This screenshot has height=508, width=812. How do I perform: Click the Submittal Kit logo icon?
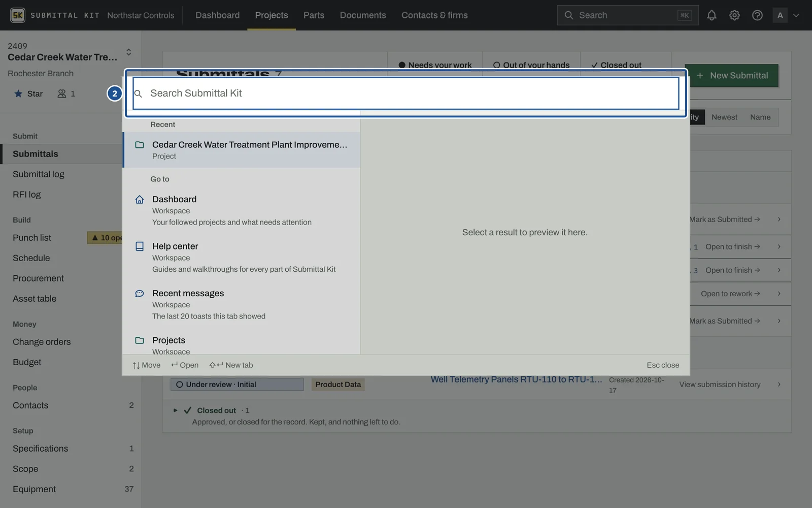[x=18, y=15]
